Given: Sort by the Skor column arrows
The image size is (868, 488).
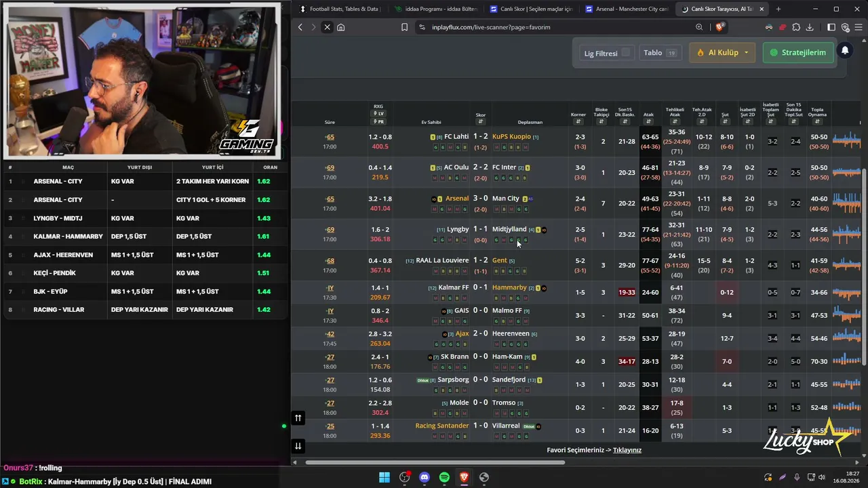Looking at the screenshot, I should [x=481, y=122].
